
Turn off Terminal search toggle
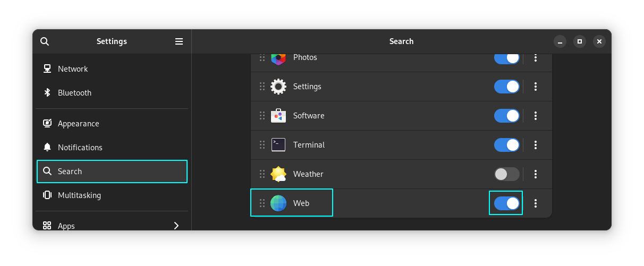coord(507,145)
